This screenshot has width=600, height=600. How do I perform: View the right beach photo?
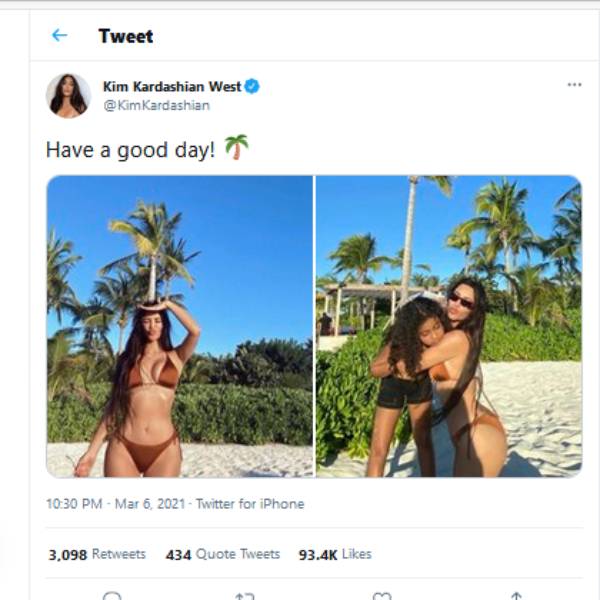(x=448, y=326)
